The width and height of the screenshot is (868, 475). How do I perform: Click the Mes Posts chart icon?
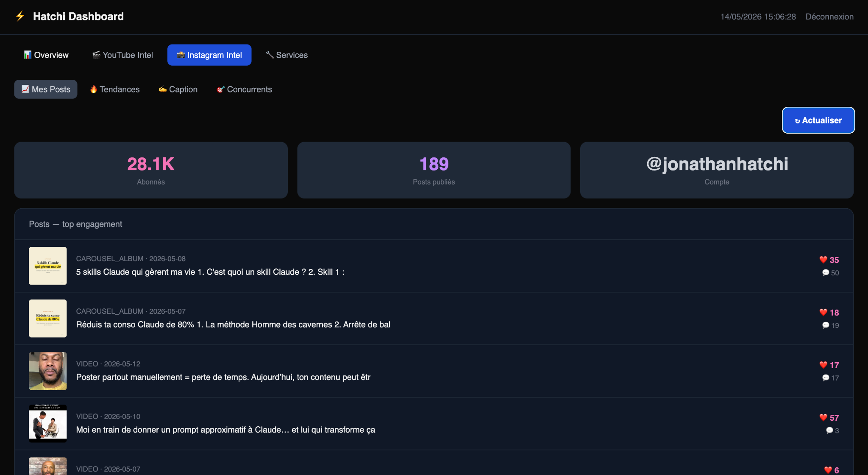[25, 89]
